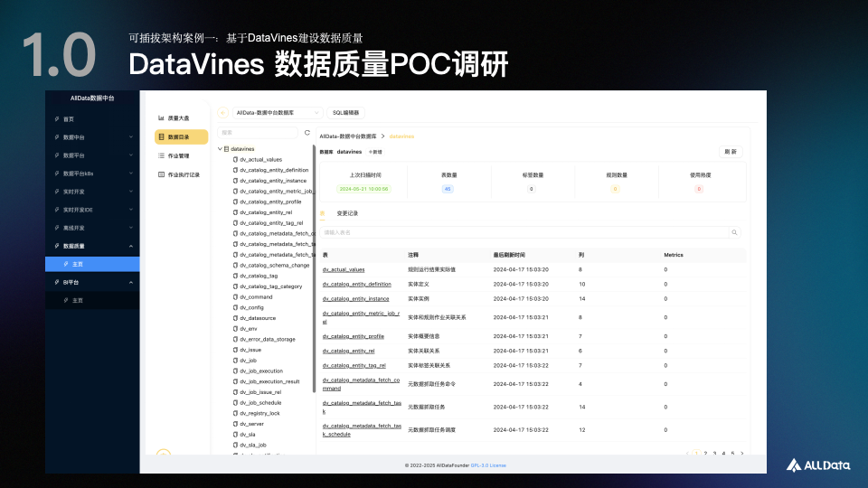The height and width of the screenshot is (488, 868).
Task: Click table icon of dv_issue tree row
Action: (x=235, y=350)
